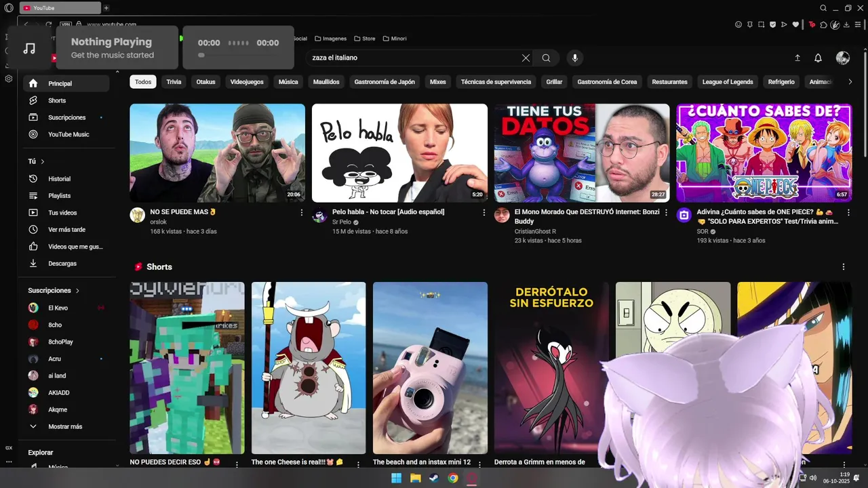Open the Minori bookmarks folder
Viewport: 868px width, 488px height.
pyautogui.click(x=395, y=39)
